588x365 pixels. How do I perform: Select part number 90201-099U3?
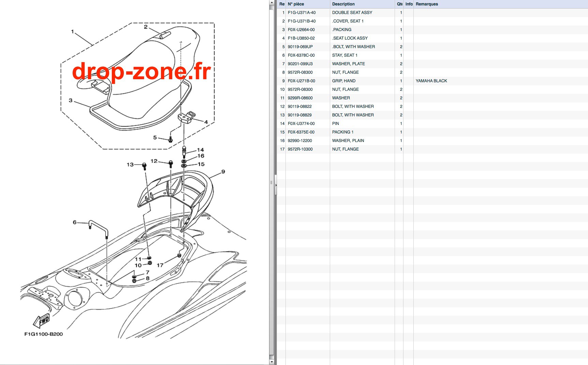point(300,64)
